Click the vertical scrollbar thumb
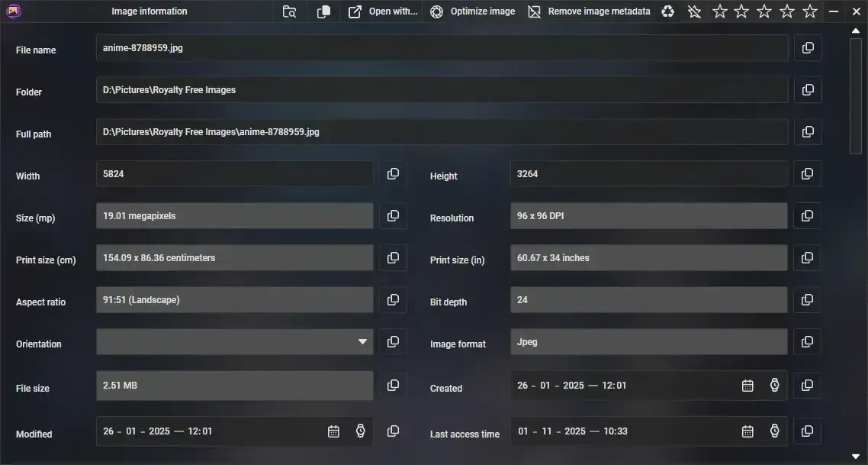The height and width of the screenshot is (465, 868). tap(856, 96)
